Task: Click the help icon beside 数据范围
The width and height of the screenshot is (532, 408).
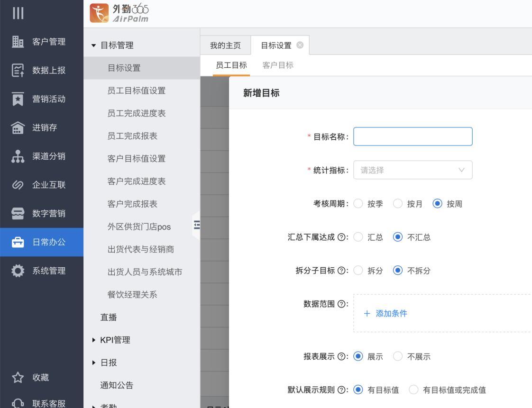Action: pos(341,304)
